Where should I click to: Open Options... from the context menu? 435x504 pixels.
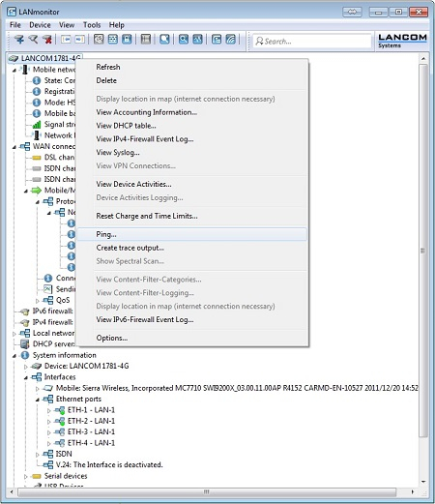click(192, 338)
